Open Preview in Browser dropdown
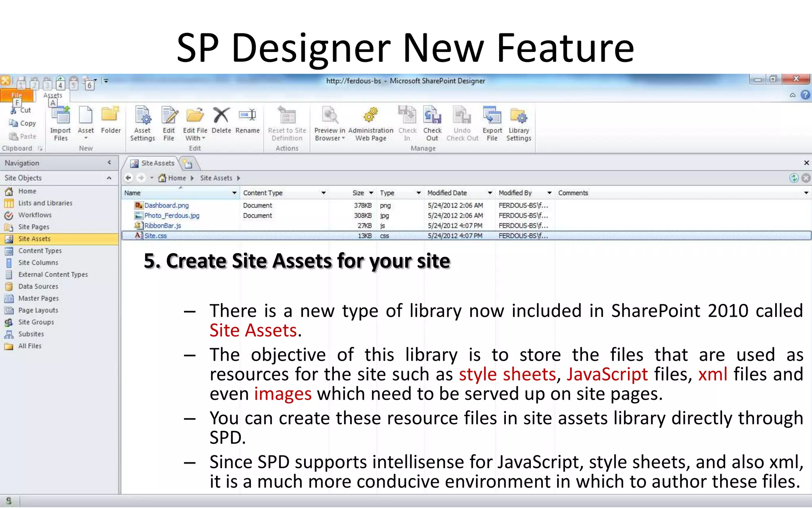812x508 pixels. [330, 134]
